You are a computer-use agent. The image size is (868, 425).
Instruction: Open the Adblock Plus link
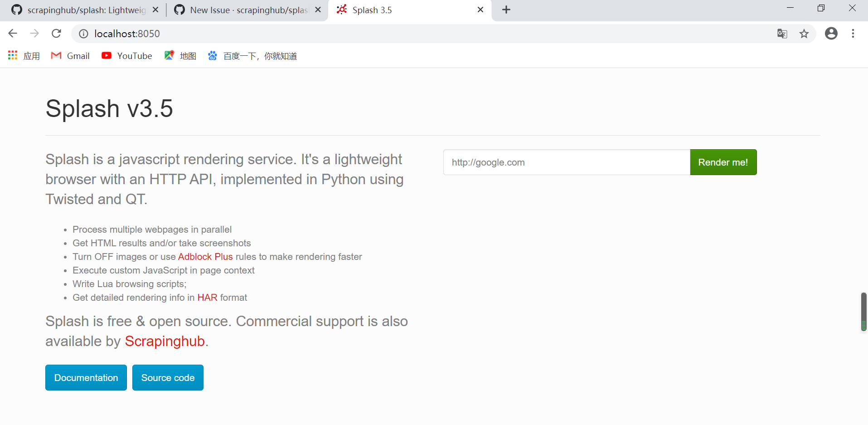coord(205,256)
